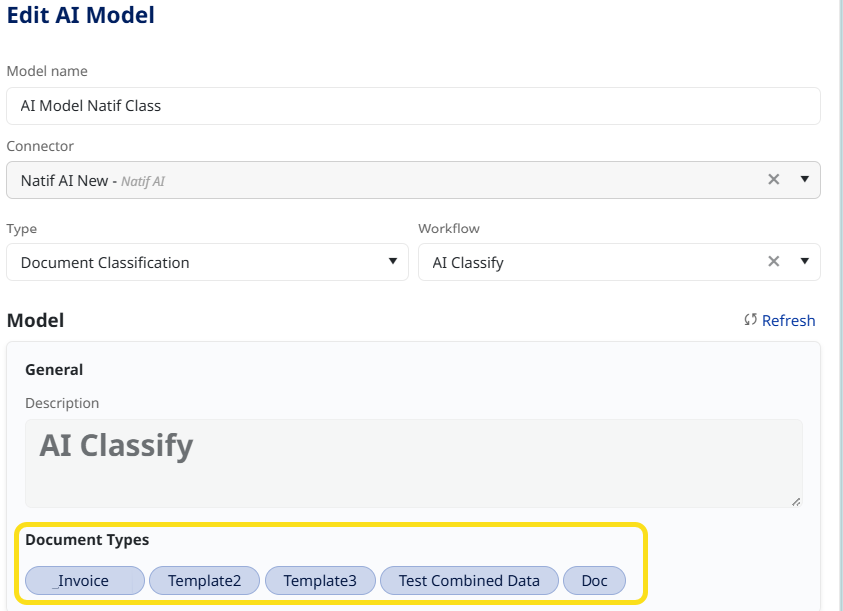Screen dimensions: 843x611
Task: Expand the Connector dropdown arrow
Action: (x=804, y=180)
